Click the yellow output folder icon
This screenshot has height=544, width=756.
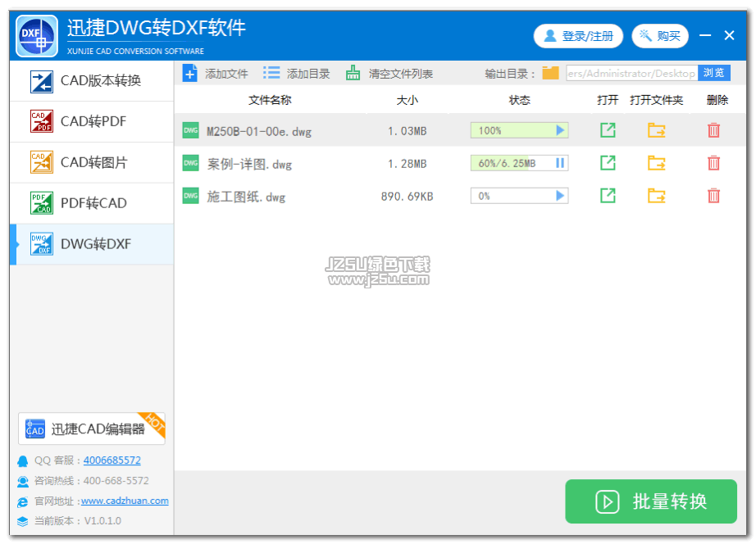pos(550,73)
